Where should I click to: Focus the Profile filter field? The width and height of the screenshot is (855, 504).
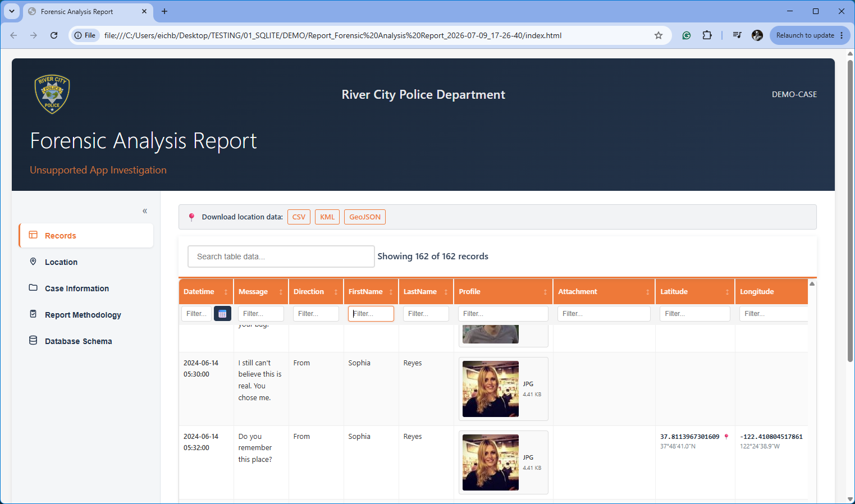(x=503, y=314)
